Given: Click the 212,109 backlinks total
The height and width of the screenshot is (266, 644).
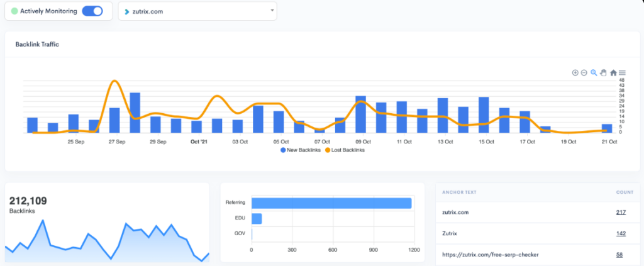Looking at the screenshot, I should click(28, 201).
